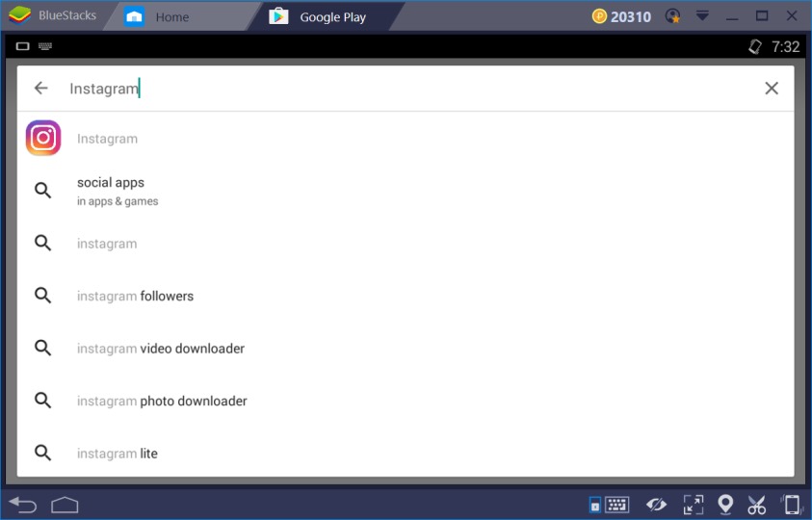
Task: Open the BlueStacks account profile icon
Action: point(672,16)
